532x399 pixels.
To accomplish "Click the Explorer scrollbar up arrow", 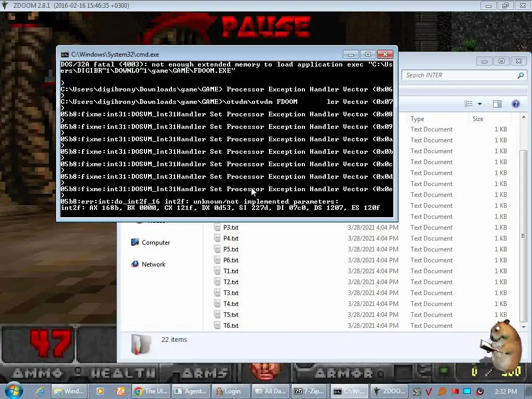I will click(x=523, y=117).
